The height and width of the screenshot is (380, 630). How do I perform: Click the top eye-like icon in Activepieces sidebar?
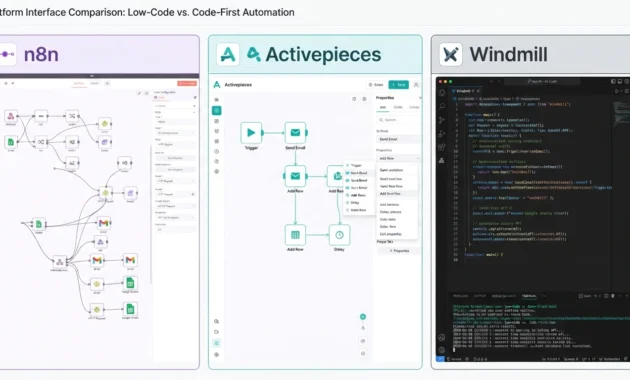pyautogui.click(x=217, y=100)
